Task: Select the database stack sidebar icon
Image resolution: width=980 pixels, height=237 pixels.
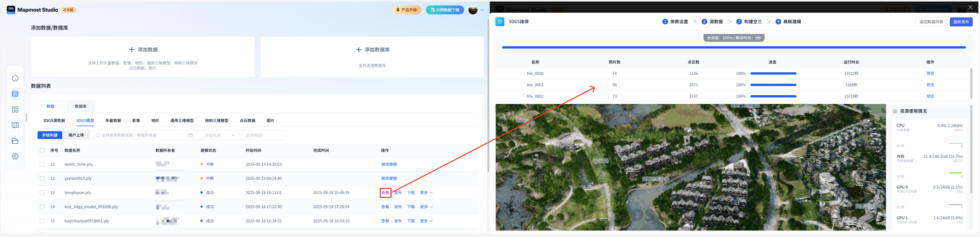Action: 15,94
